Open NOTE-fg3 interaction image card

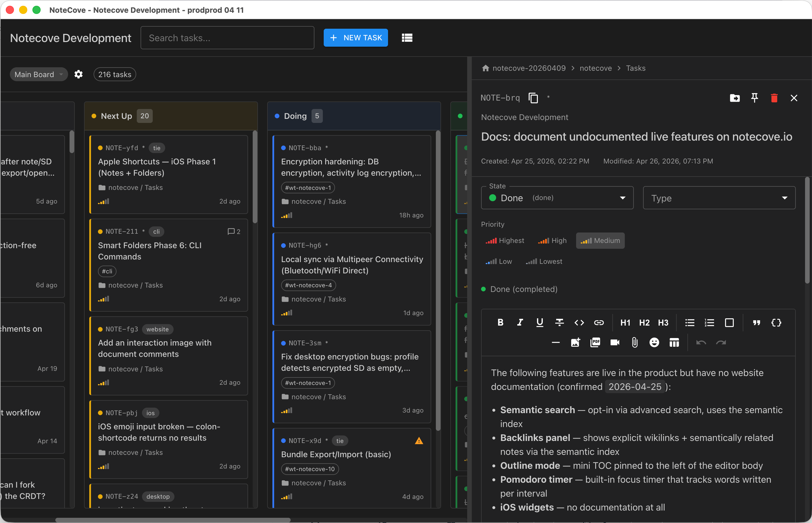pyautogui.click(x=168, y=355)
